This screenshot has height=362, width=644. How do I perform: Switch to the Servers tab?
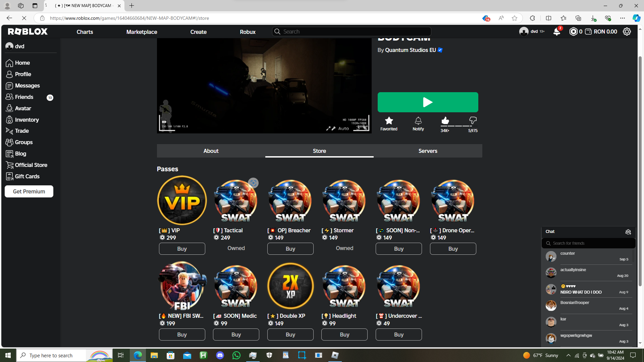click(x=428, y=151)
